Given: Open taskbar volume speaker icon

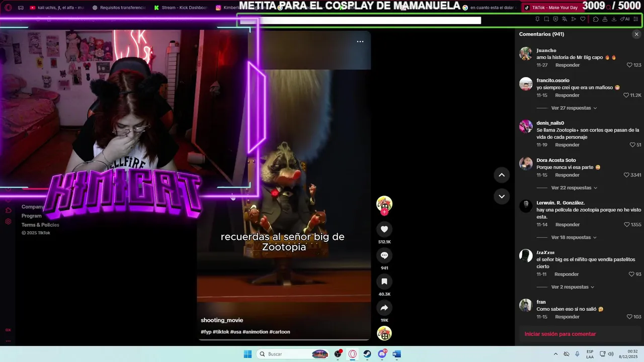Looking at the screenshot, I should (x=611, y=354).
